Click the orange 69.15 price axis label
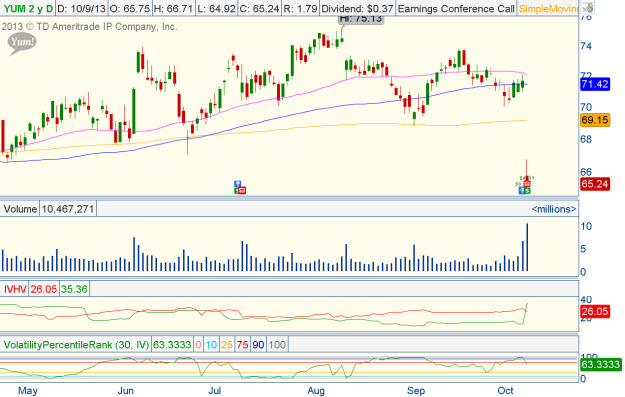This screenshot has width=625, height=397. [595, 120]
